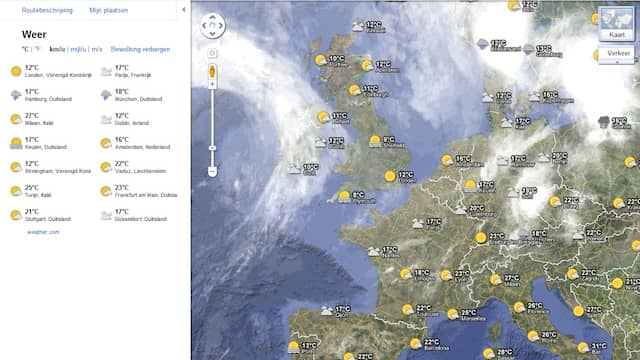Click Bewolking verbergen link
640x360 pixels.
(x=140, y=49)
